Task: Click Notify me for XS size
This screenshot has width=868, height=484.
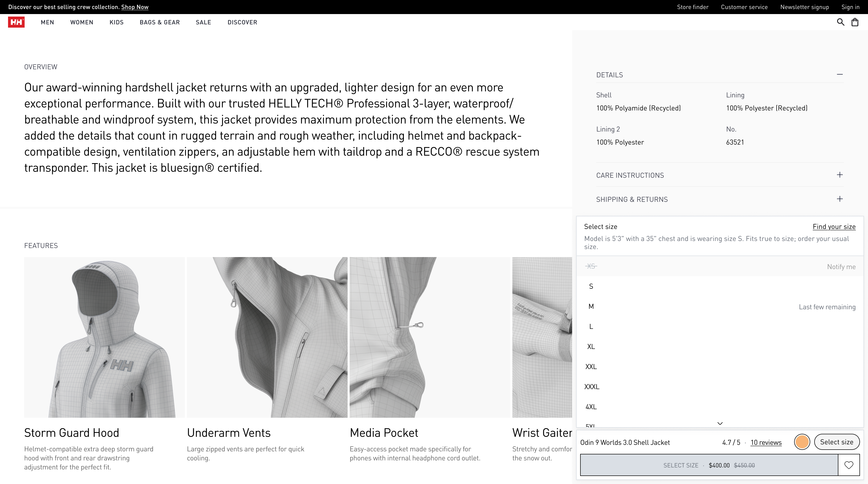Action: 841,267
